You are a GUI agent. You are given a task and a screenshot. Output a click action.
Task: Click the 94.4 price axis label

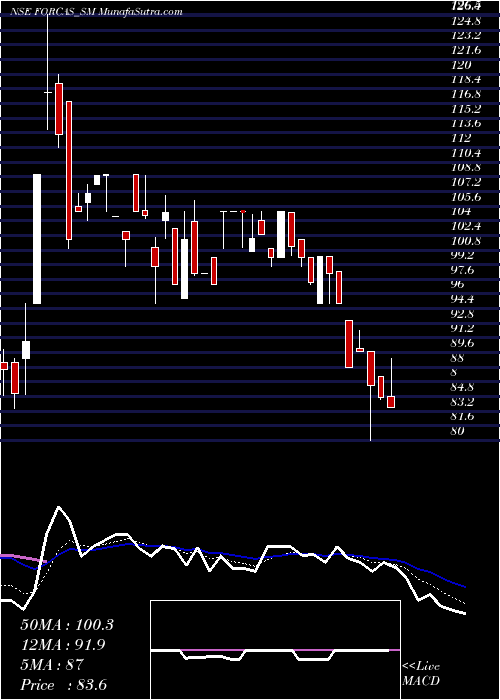click(464, 299)
